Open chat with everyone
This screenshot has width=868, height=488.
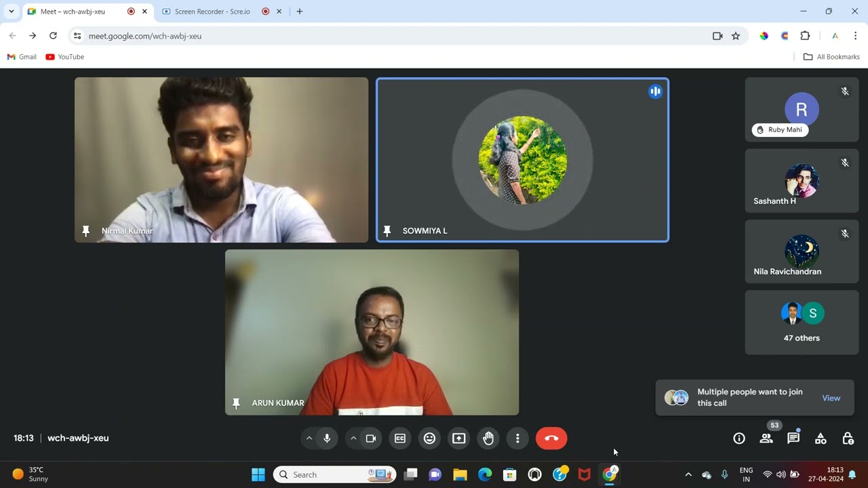click(x=793, y=439)
